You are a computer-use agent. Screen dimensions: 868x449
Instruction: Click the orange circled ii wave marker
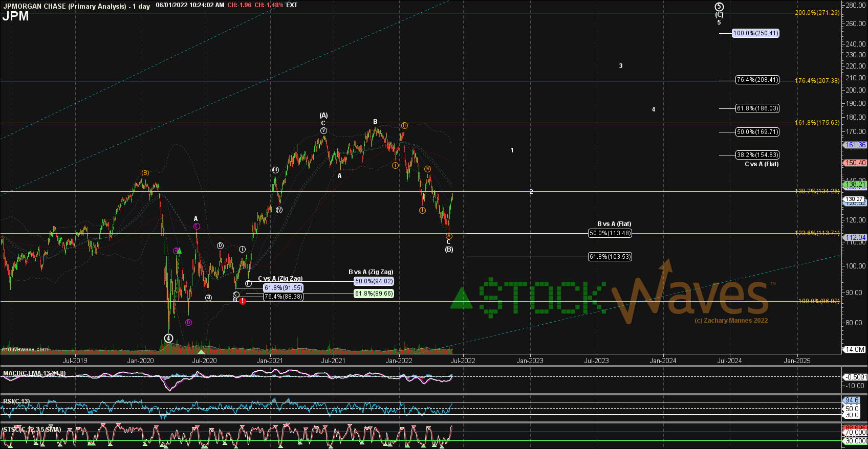404,125
